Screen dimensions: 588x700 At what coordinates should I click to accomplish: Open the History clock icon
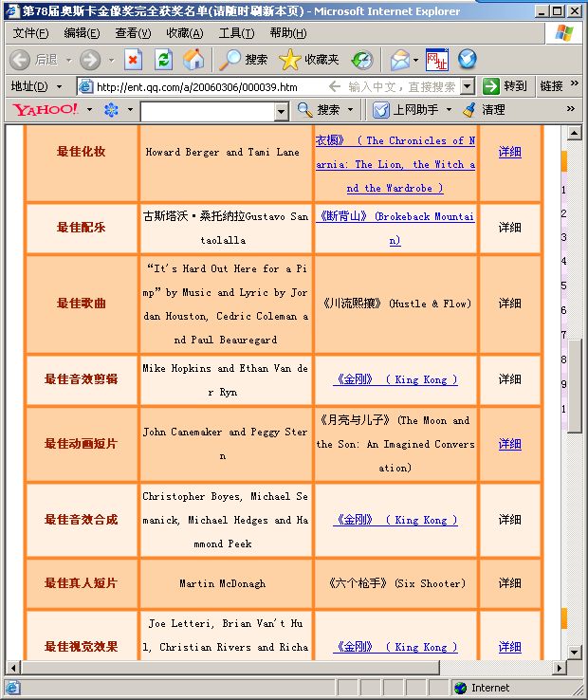point(361,61)
